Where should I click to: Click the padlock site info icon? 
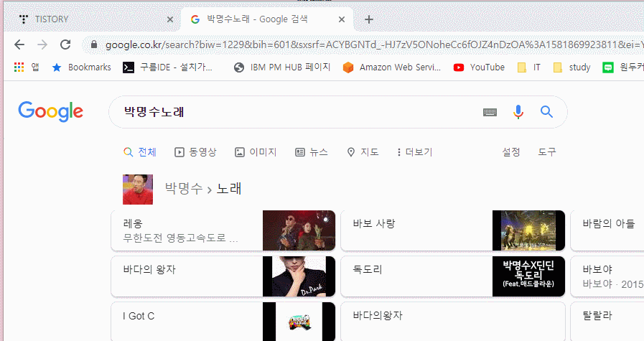94,45
